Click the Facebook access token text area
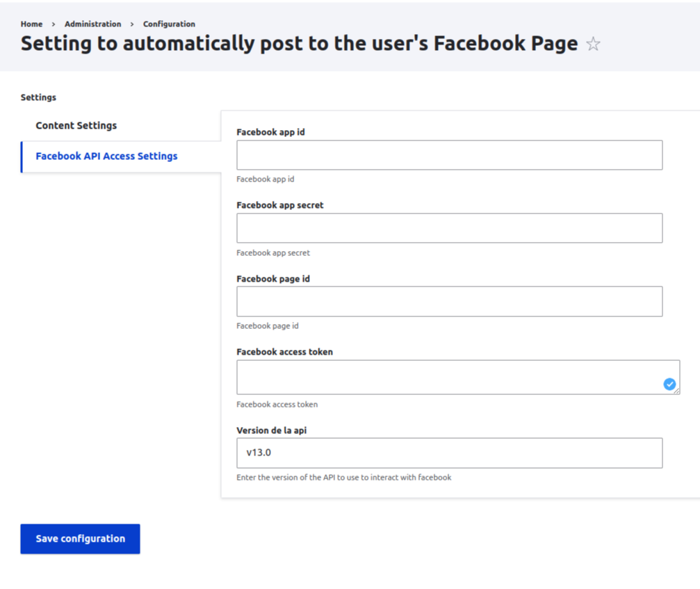 [431, 377]
